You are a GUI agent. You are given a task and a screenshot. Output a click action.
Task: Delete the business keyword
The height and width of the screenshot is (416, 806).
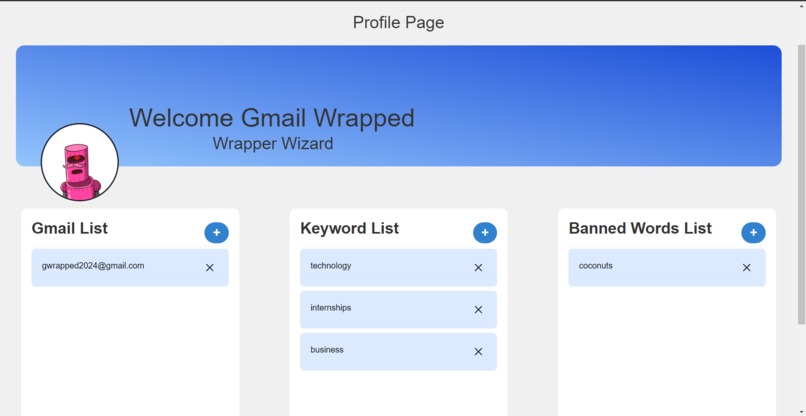[478, 352]
